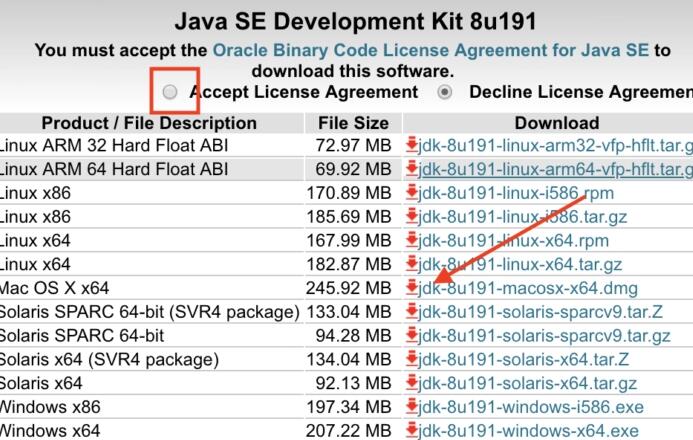The height and width of the screenshot is (440, 693).
Task: Click the download icon for macosx-x64.dmg
Action: click(411, 288)
